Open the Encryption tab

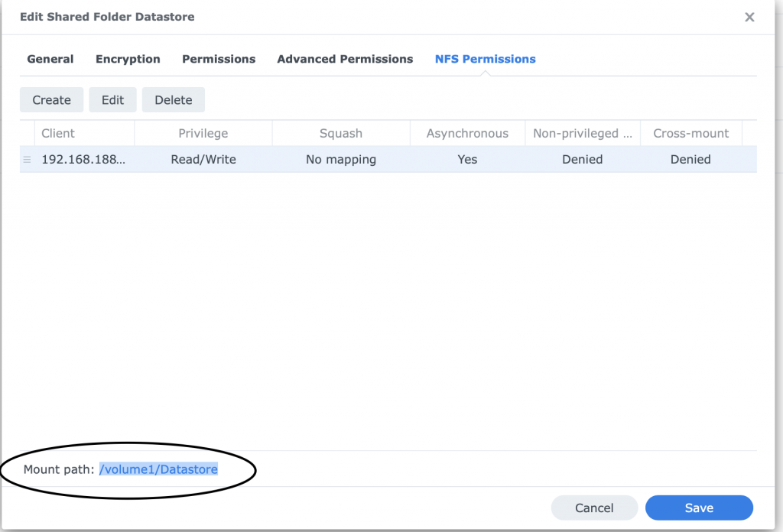click(128, 59)
